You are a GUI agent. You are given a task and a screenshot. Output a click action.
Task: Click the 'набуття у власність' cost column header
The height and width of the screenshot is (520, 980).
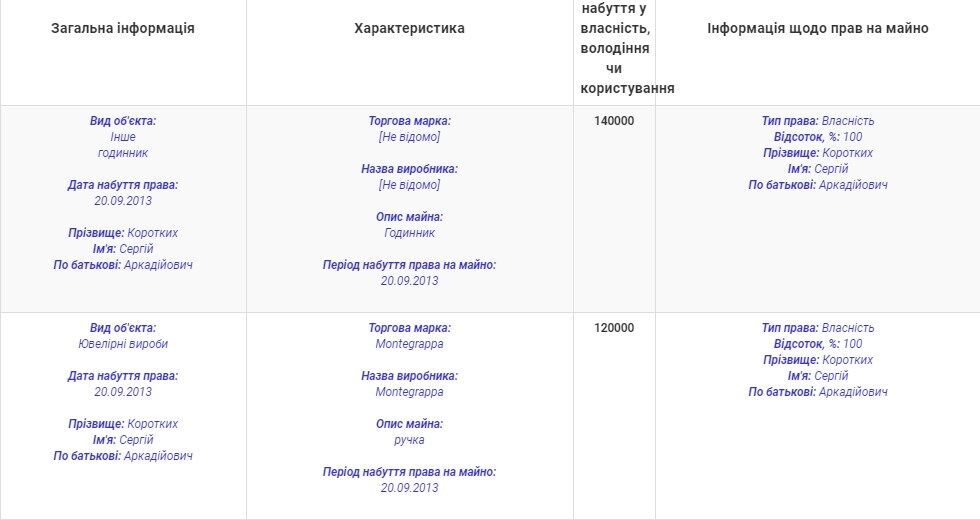(x=614, y=48)
